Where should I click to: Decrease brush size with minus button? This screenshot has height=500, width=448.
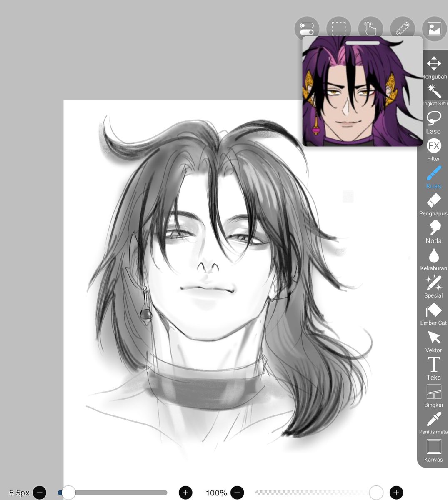pos(40,492)
